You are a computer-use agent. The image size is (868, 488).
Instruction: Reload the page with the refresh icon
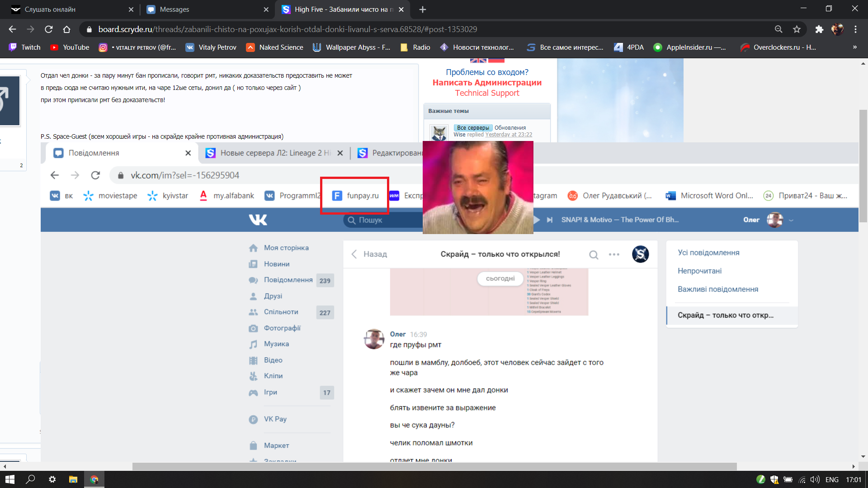click(49, 29)
